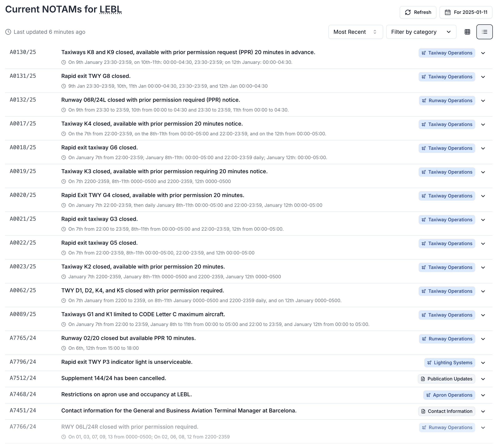
Task: Open the Filter by category dropdown
Action: 421,32
